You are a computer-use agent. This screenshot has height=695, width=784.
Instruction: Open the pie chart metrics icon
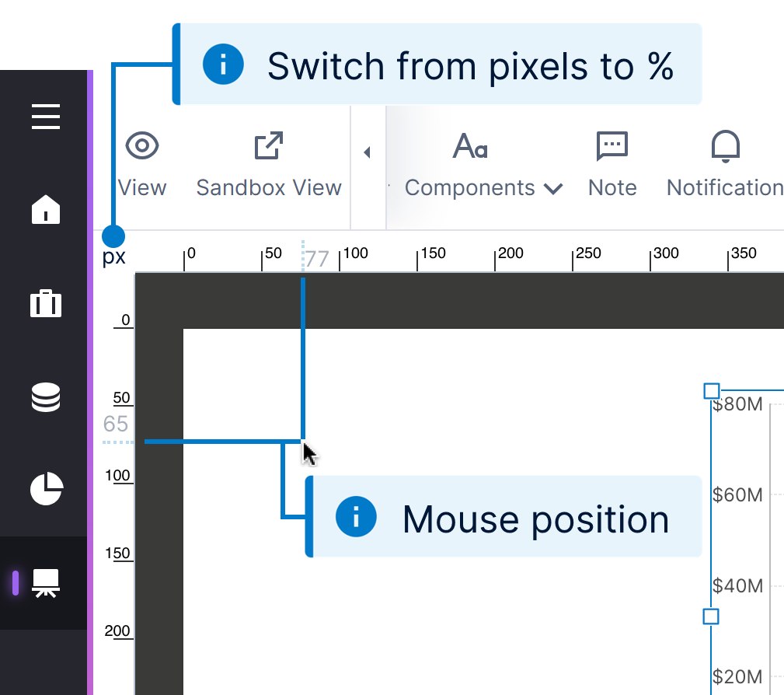[46, 488]
